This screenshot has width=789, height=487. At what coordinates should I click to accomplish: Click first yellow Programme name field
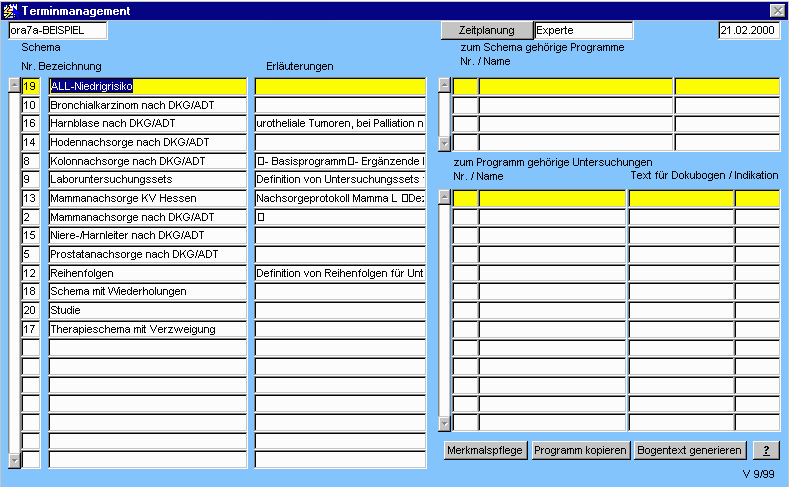point(575,87)
